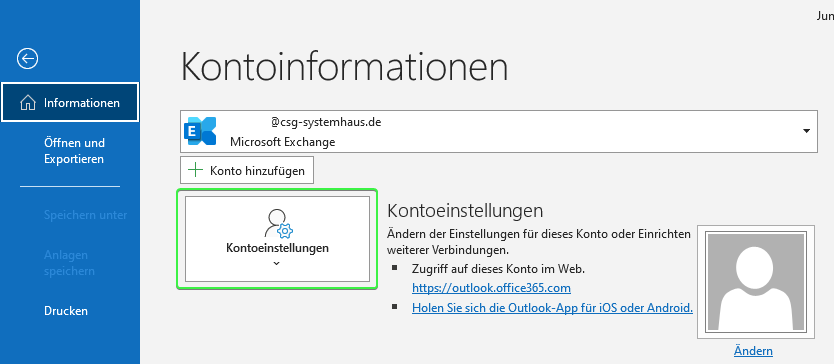
Task: Click the Kontoeinstellungen section heading
Action: 465,211
